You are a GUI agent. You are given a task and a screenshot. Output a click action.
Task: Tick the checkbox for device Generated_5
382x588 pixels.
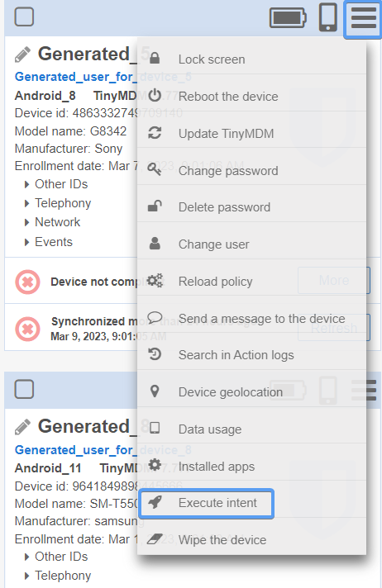pyautogui.click(x=25, y=17)
